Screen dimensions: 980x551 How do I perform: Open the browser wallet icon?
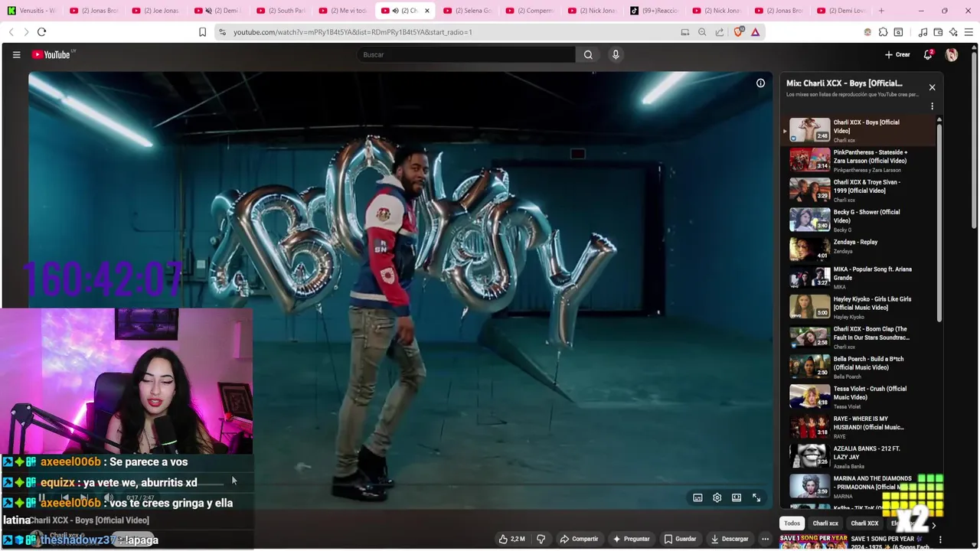[x=938, y=32]
